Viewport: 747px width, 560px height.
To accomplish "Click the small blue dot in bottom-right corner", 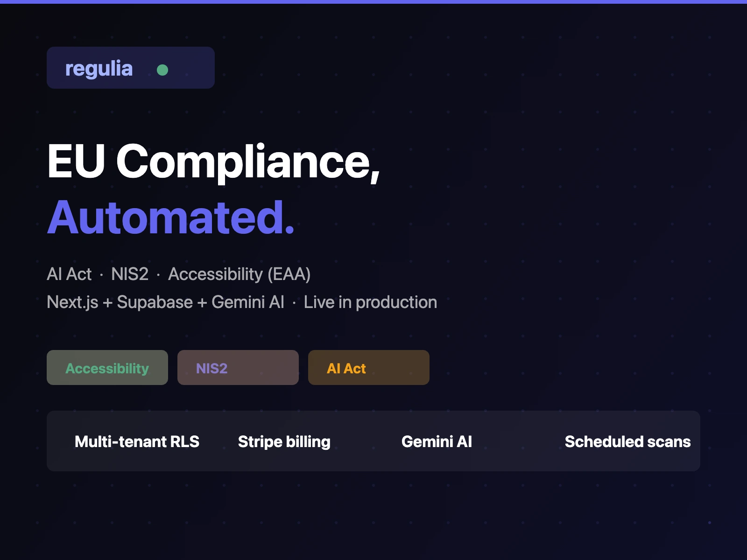I will point(710,523).
